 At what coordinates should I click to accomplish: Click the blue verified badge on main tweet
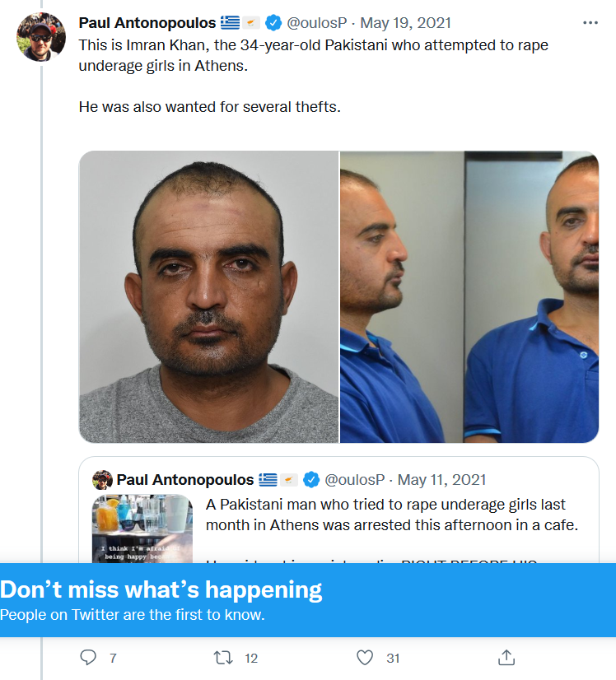pos(273,22)
